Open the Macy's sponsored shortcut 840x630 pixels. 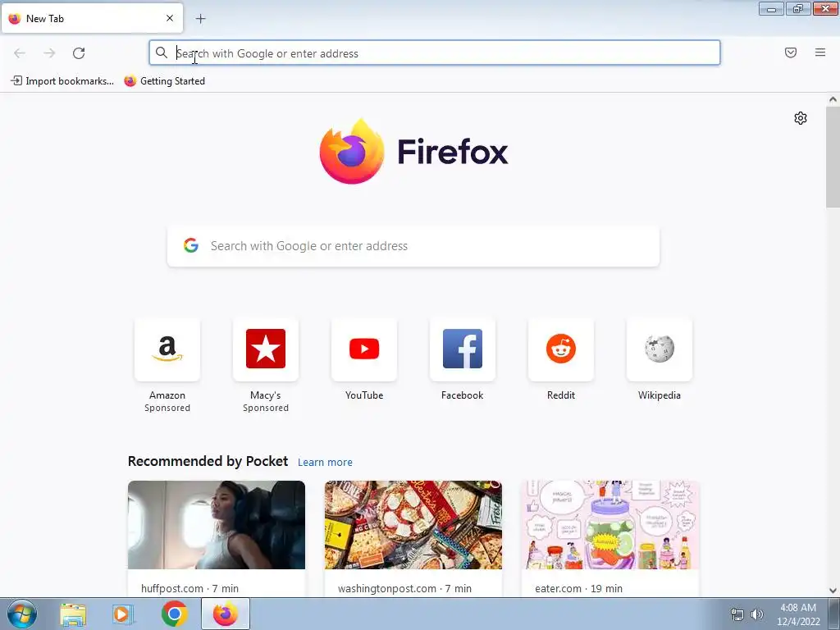tap(266, 349)
